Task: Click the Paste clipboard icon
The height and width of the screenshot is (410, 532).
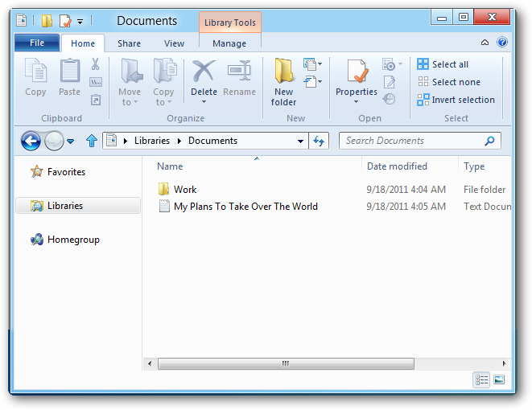Action: click(x=70, y=71)
